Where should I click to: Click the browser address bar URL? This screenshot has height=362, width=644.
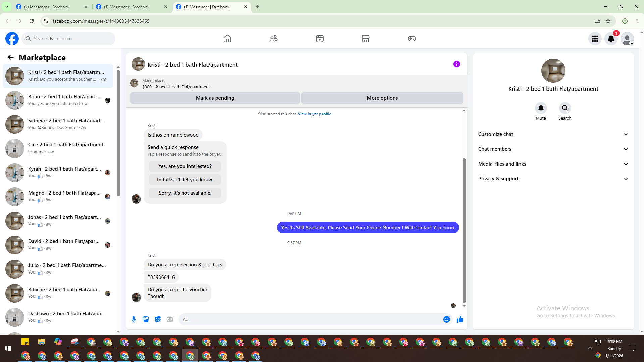pos(101,21)
